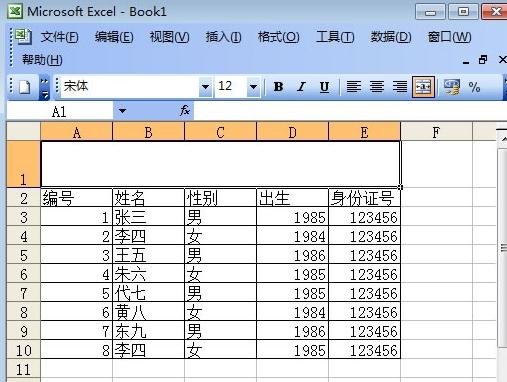
Task: Select the cell containing 黄八
Action: [149, 312]
